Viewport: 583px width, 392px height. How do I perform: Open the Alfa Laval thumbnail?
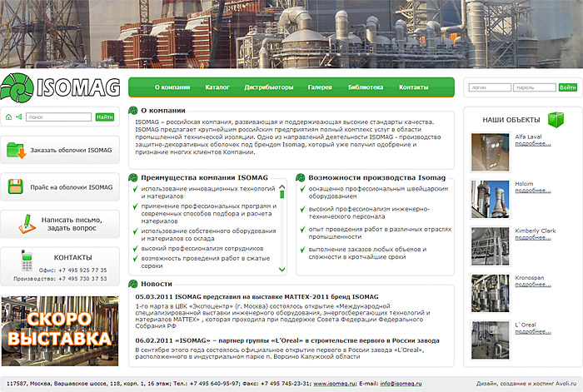pos(491,152)
